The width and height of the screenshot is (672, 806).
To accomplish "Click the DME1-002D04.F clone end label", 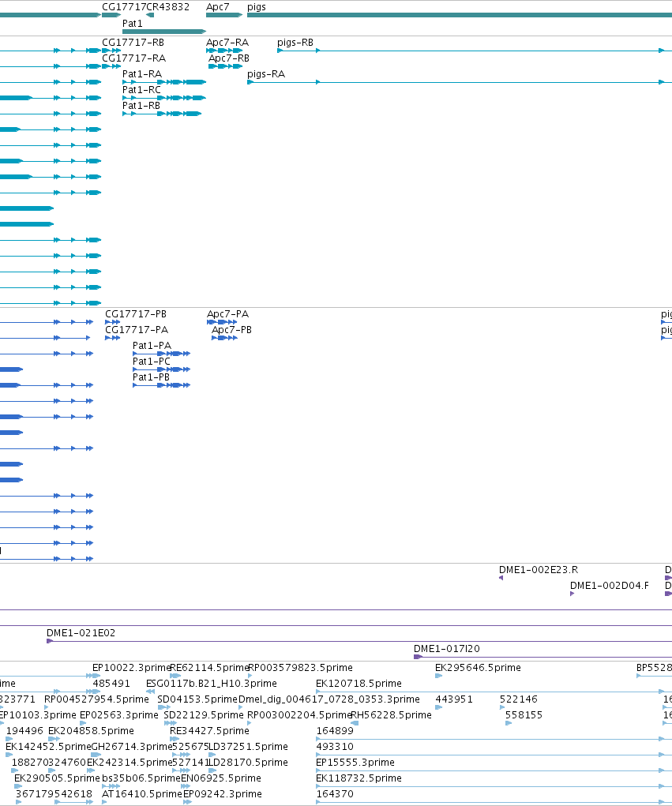I will click(610, 586).
